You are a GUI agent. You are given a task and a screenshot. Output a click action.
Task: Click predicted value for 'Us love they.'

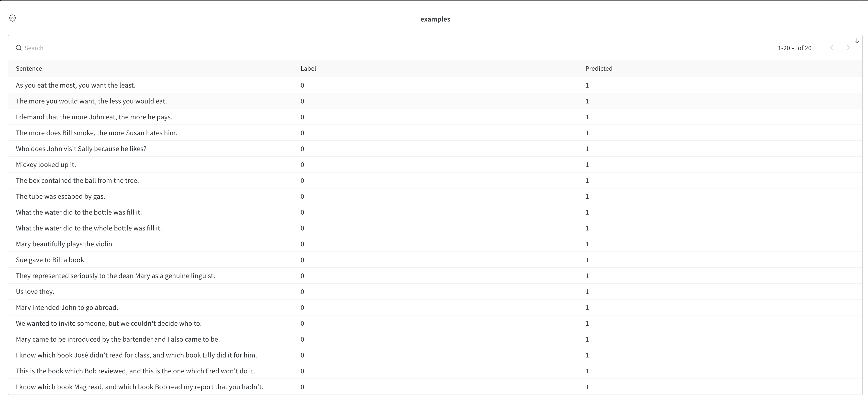click(x=587, y=292)
